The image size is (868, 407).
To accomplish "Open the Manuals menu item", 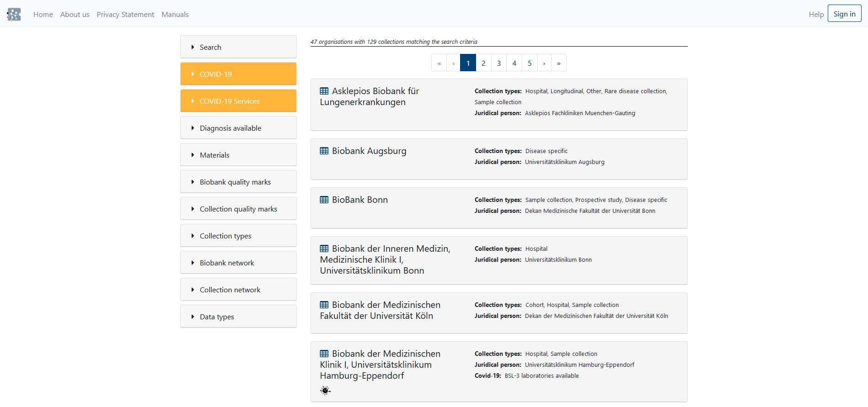I will (175, 14).
